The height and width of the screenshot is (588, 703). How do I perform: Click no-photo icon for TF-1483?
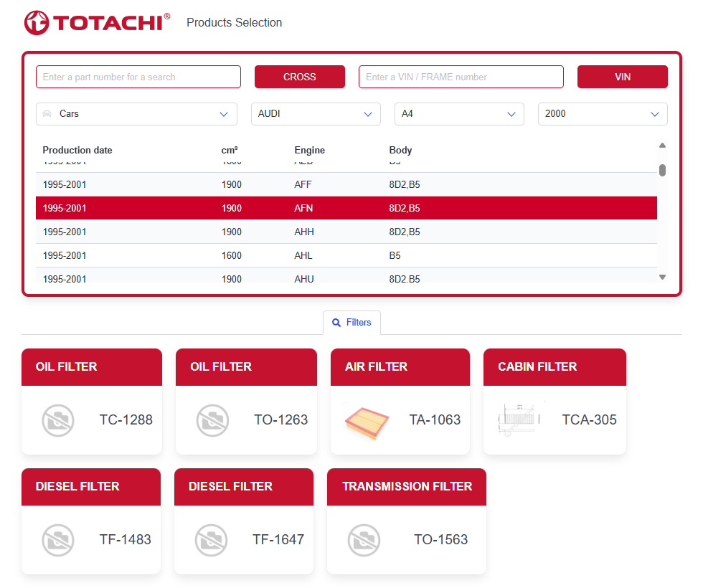click(58, 540)
